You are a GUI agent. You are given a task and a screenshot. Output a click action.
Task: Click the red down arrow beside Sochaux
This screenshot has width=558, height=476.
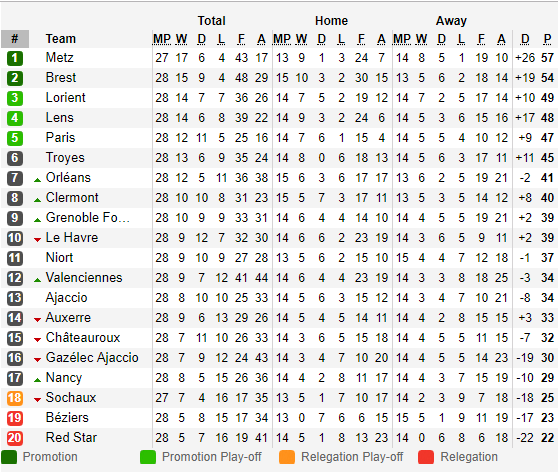click(x=37, y=400)
